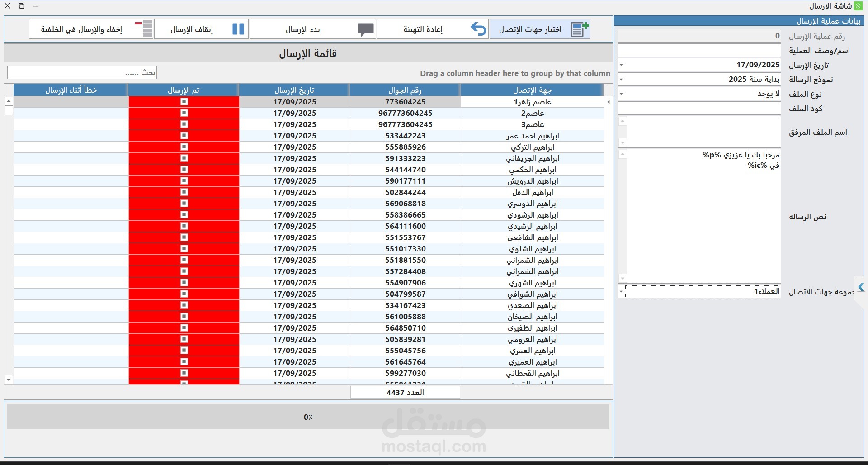868x465 pixels.
Task: Click the message text scroll up arrow
Action: click(x=623, y=154)
